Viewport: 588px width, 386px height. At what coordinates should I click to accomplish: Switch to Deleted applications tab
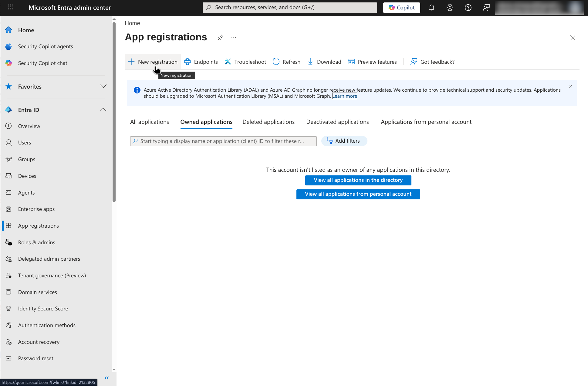(269, 122)
